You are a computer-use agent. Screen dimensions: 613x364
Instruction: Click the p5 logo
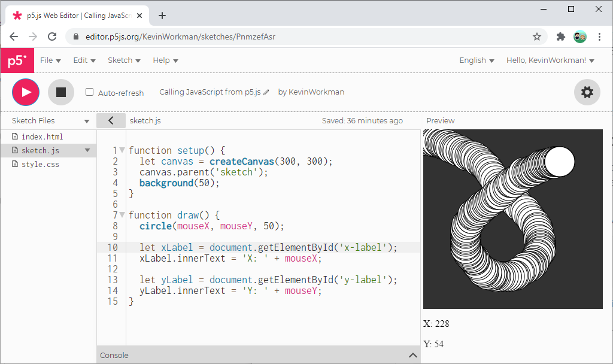coord(17,60)
